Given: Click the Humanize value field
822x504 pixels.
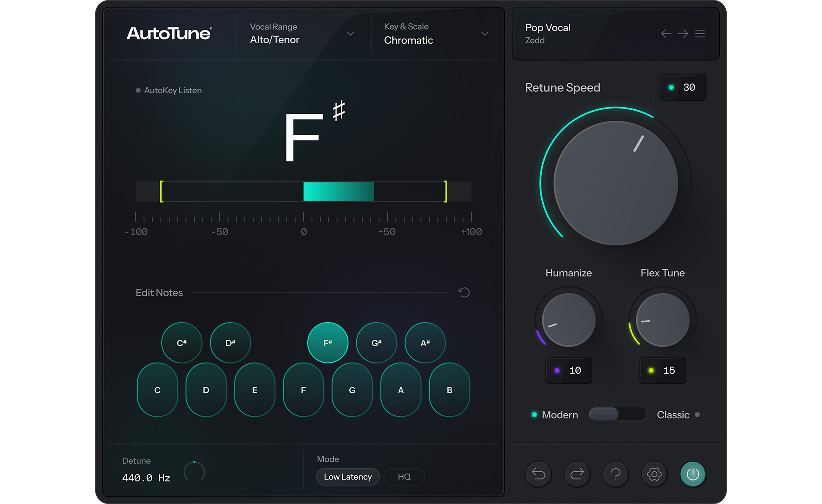Looking at the screenshot, I should click(x=569, y=370).
